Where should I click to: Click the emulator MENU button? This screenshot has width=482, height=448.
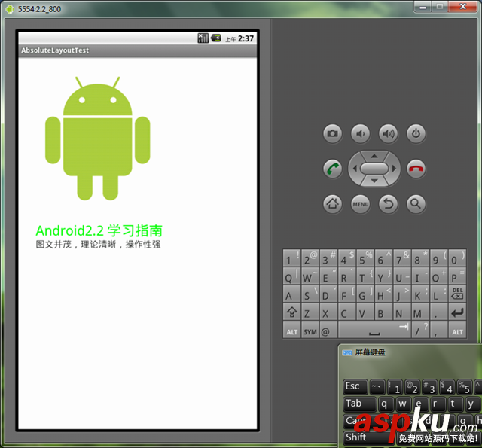(x=360, y=204)
